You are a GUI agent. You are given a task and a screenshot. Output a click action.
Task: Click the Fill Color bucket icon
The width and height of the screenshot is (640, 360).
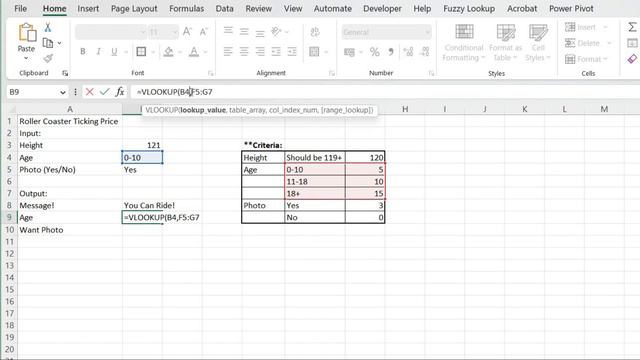pyautogui.click(x=168, y=51)
